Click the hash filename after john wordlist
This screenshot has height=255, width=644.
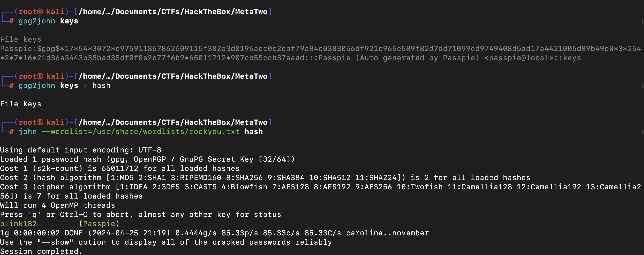click(x=254, y=132)
